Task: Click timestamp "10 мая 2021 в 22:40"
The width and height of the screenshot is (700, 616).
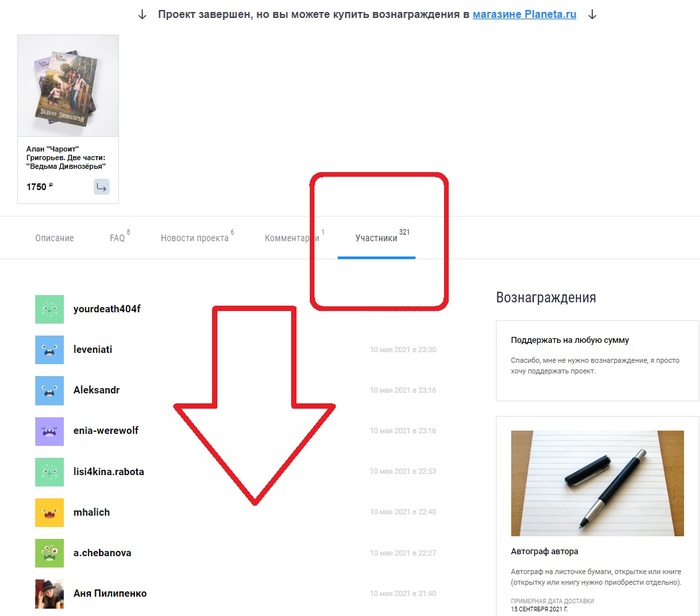Action: pos(403,512)
